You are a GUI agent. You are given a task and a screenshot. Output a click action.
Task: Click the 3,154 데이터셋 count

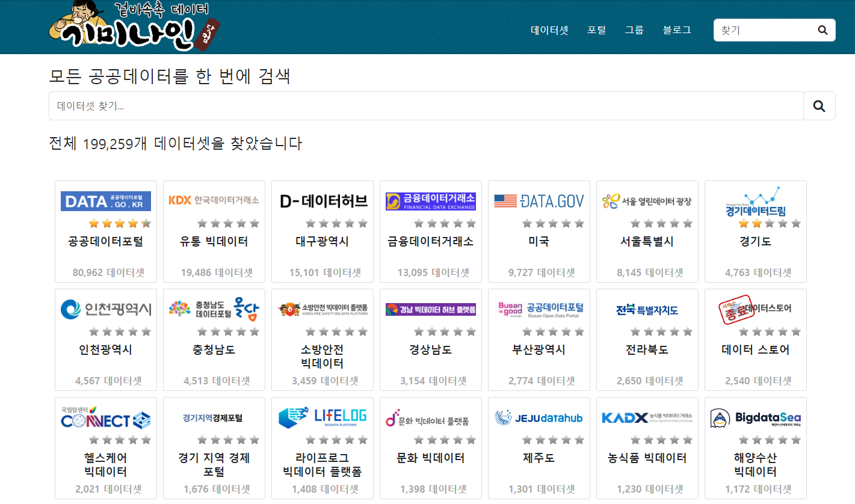[x=434, y=381]
